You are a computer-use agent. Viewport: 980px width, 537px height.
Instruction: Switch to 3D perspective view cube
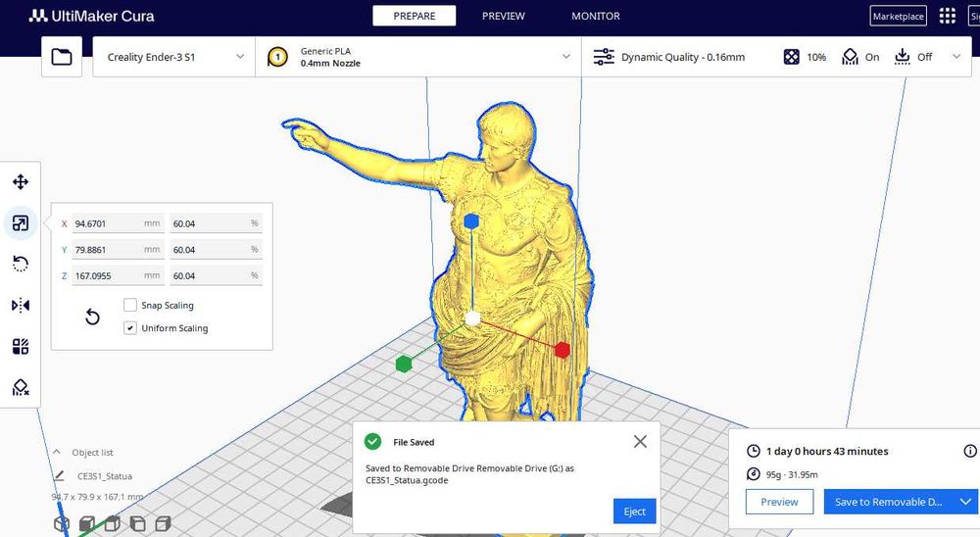(61, 523)
